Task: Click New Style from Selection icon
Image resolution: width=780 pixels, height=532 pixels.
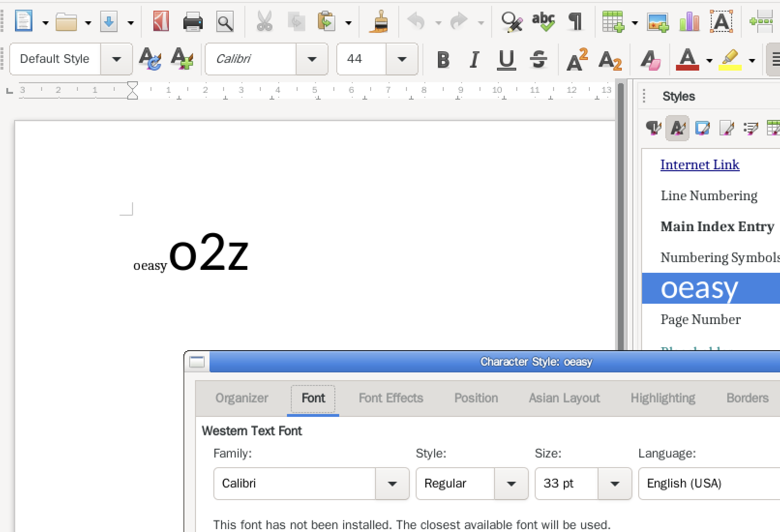Action: [x=182, y=59]
